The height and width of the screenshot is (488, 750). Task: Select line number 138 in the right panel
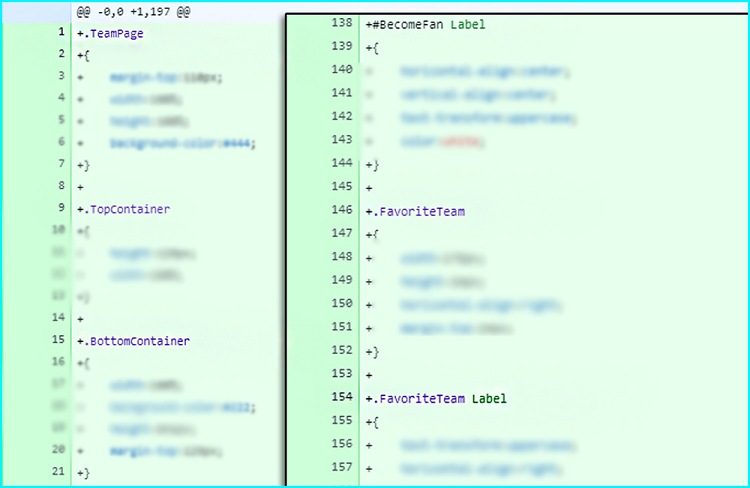[341, 22]
